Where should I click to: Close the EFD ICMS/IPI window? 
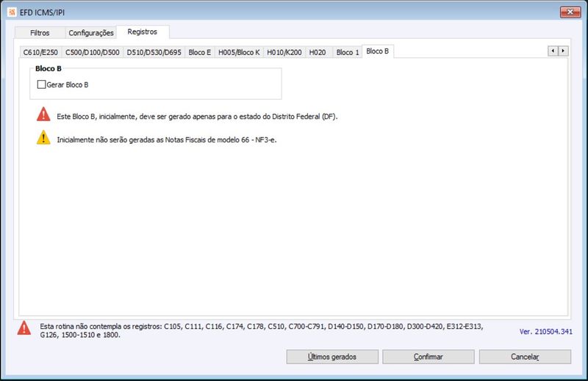[x=570, y=12]
